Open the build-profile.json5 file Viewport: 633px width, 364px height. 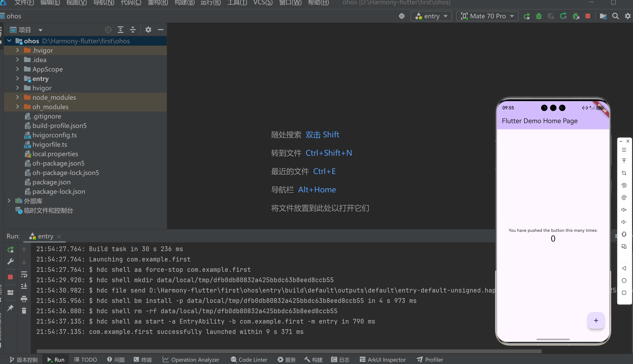point(59,126)
